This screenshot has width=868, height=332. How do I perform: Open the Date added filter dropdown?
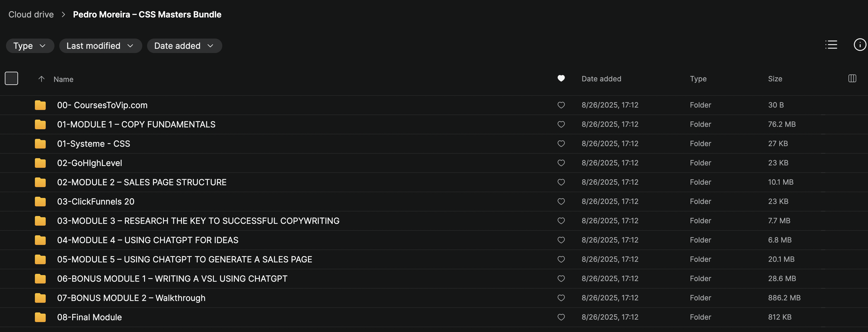[184, 46]
